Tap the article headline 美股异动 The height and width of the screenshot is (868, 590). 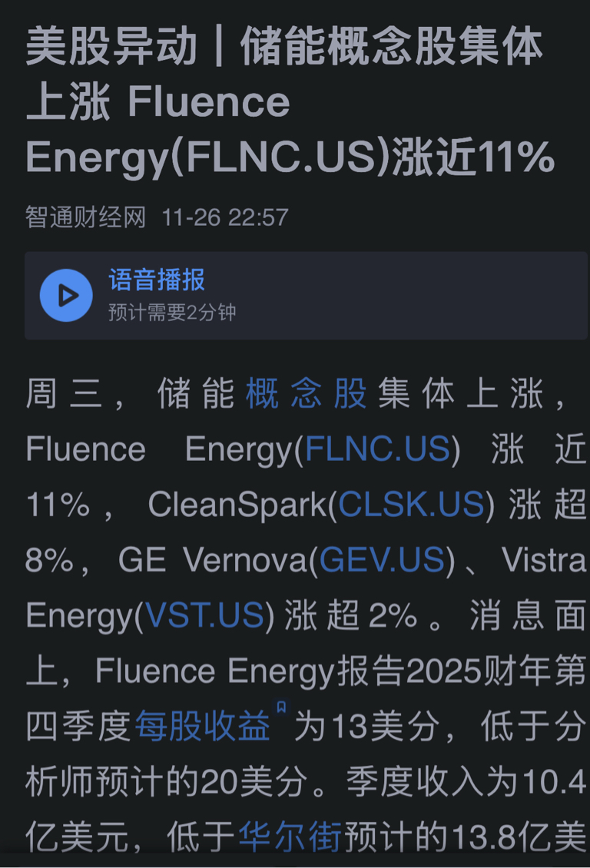(111, 48)
